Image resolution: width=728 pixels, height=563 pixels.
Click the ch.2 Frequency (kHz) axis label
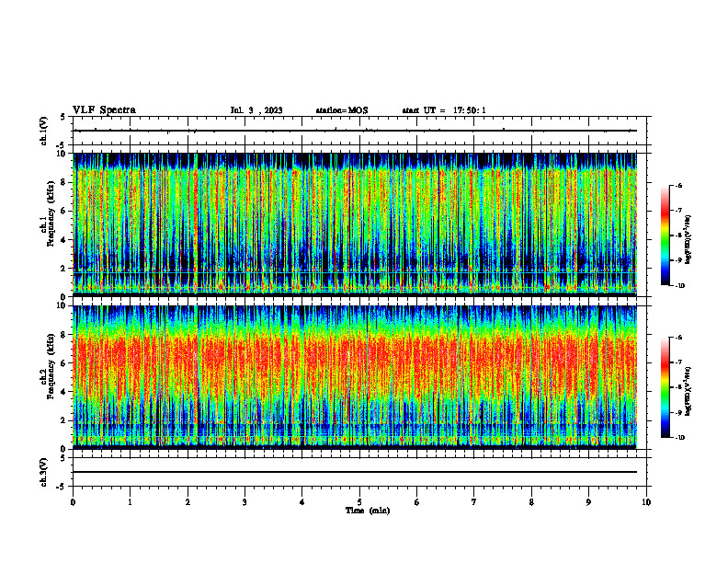[48, 366]
